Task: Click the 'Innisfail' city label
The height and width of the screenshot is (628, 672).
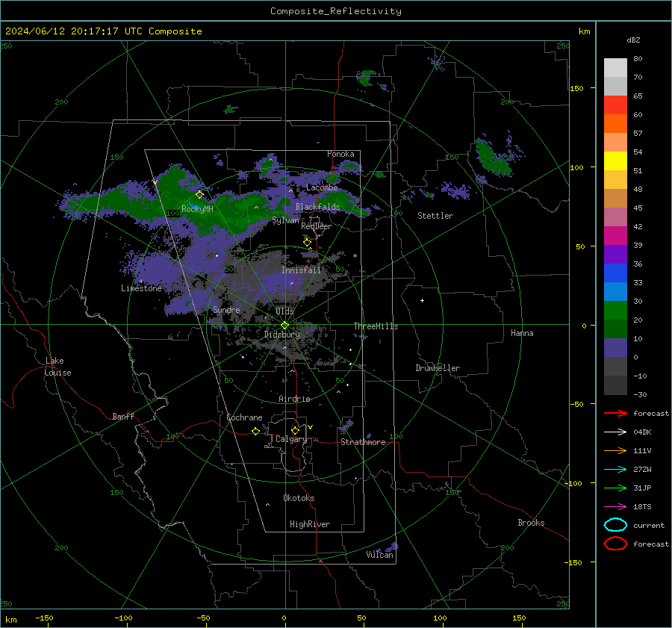Action: pyautogui.click(x=301, y=270)
